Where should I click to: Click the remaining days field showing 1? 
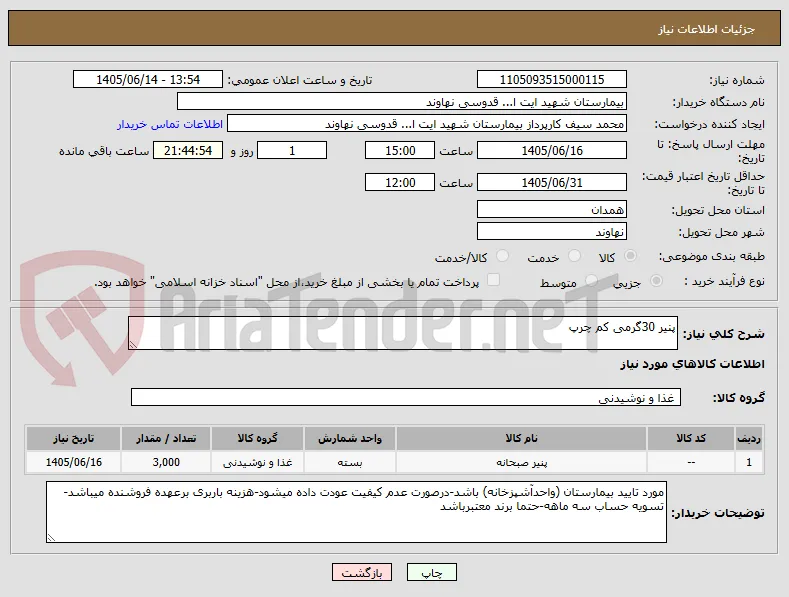[292, 151]
